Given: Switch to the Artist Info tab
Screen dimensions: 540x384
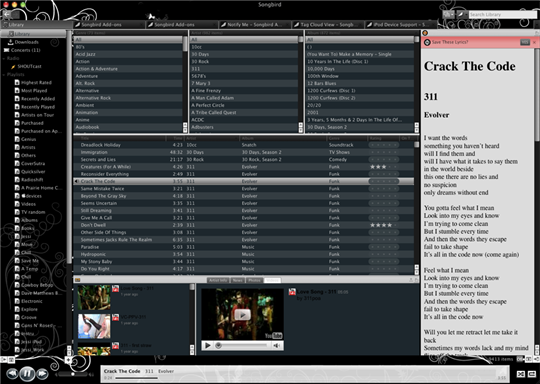Looking at the screenshot, I should 218,280.
